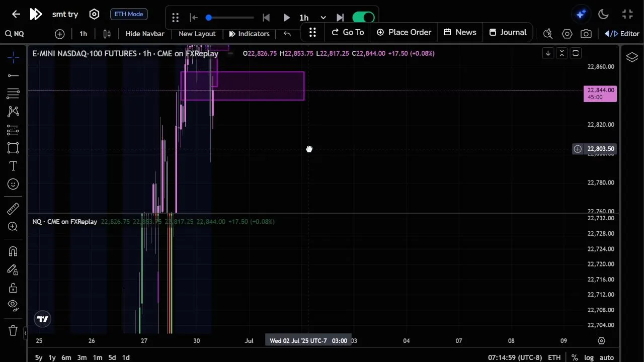Toggle the green replay switch
The width and height of the screenshot is (644, 362).
(363, 18)
